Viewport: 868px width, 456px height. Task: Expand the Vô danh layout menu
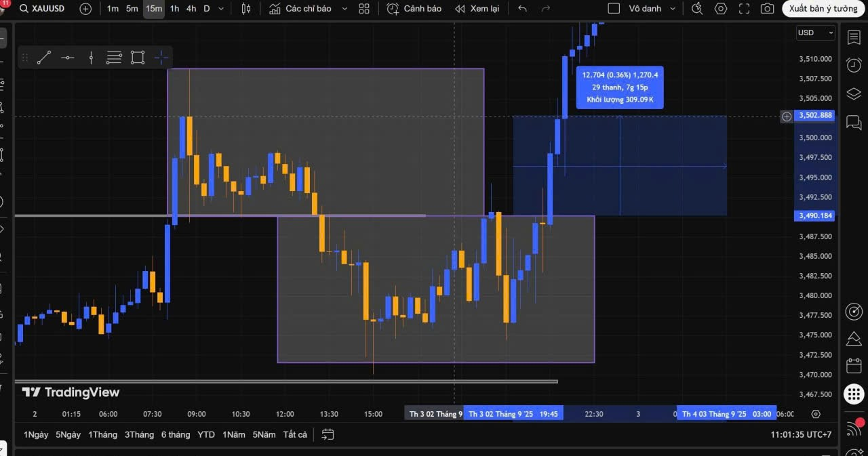(673, 9)
